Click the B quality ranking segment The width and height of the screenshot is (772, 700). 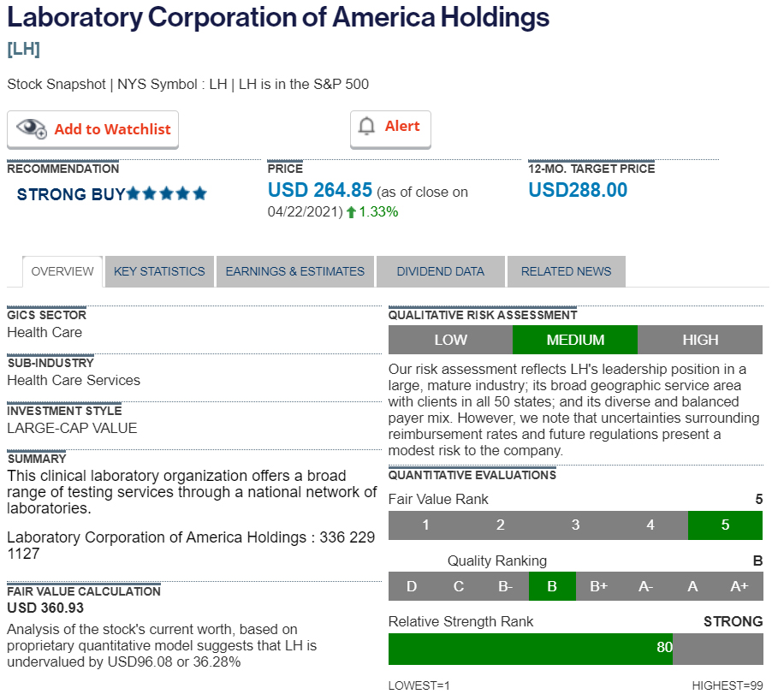(552, 586)
